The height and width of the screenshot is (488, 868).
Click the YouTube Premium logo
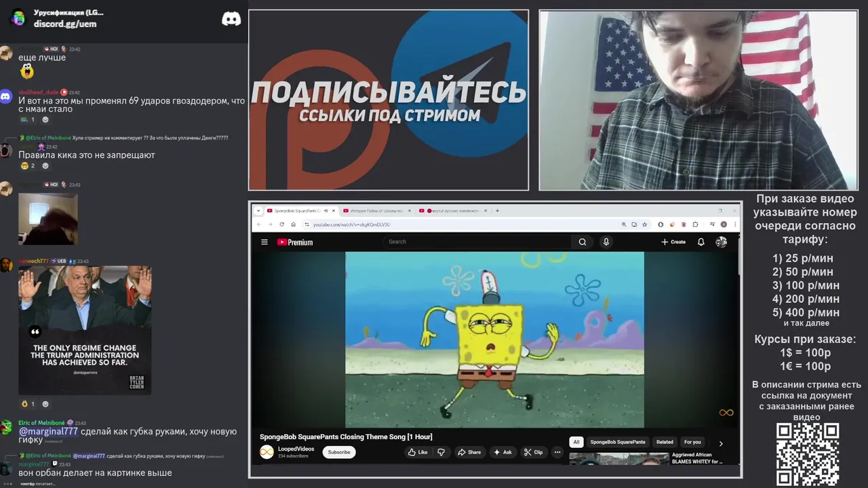point(295,242)
